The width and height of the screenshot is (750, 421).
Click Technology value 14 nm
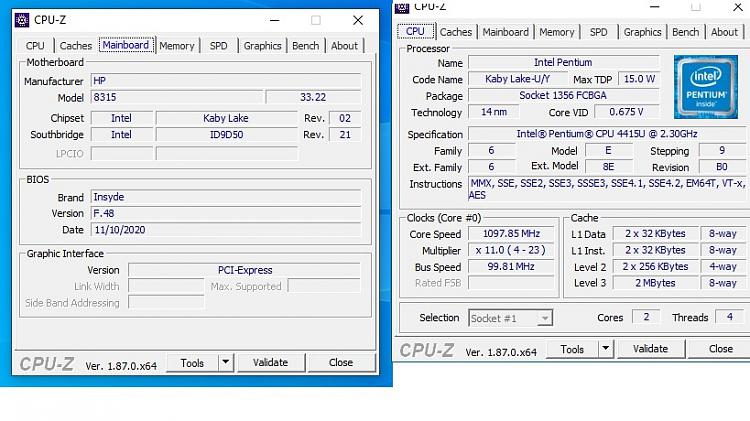click(494, 112)
